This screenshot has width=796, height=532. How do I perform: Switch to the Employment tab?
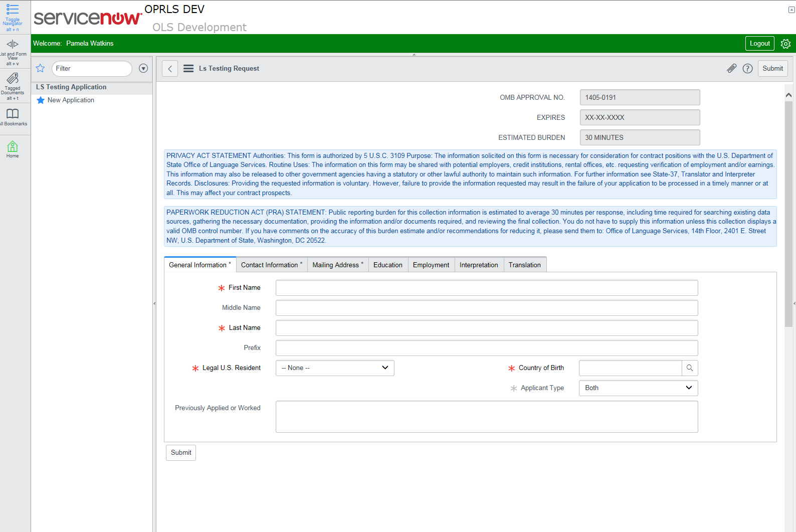(x=431, y=265)
